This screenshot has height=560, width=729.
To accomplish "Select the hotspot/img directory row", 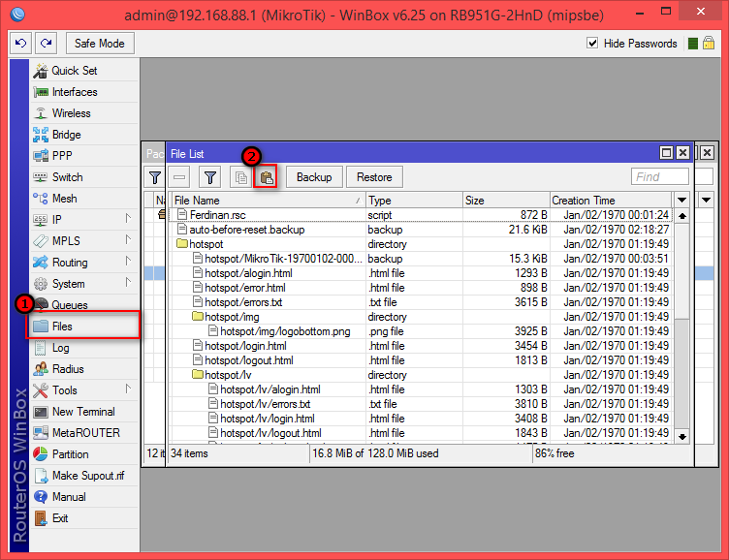I will pos(422,317).
